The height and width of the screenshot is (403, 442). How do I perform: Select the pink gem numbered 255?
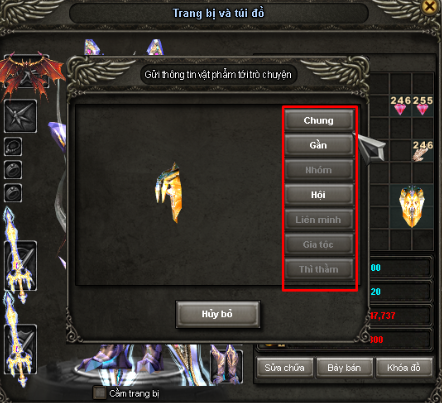tap(423, 105)
